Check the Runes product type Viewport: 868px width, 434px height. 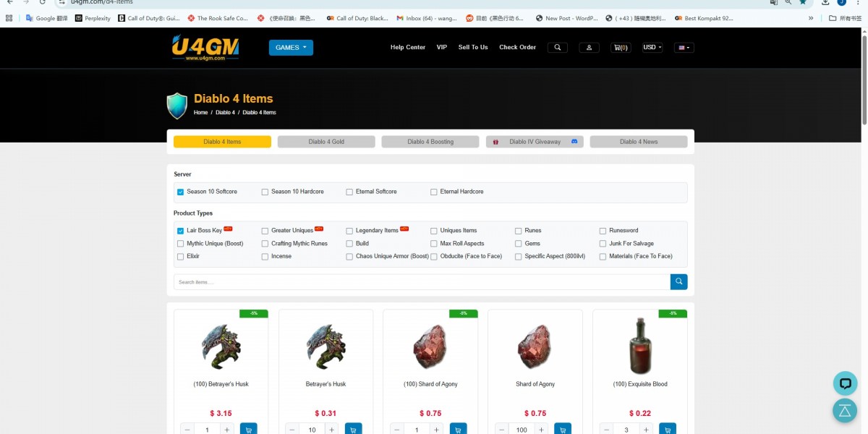518,231
